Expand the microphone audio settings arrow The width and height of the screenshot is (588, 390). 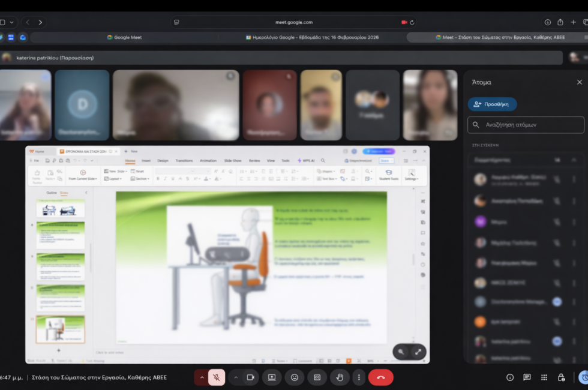click(202, 377)
